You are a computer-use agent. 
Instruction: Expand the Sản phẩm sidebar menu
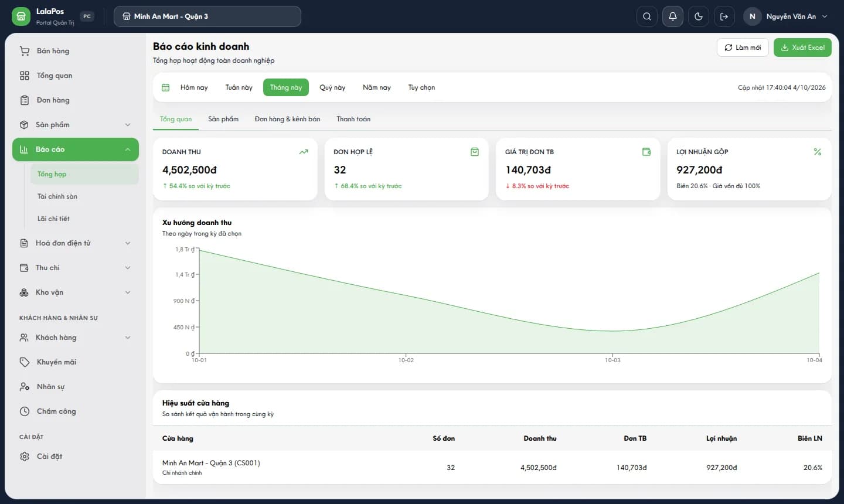coord(76,125)
